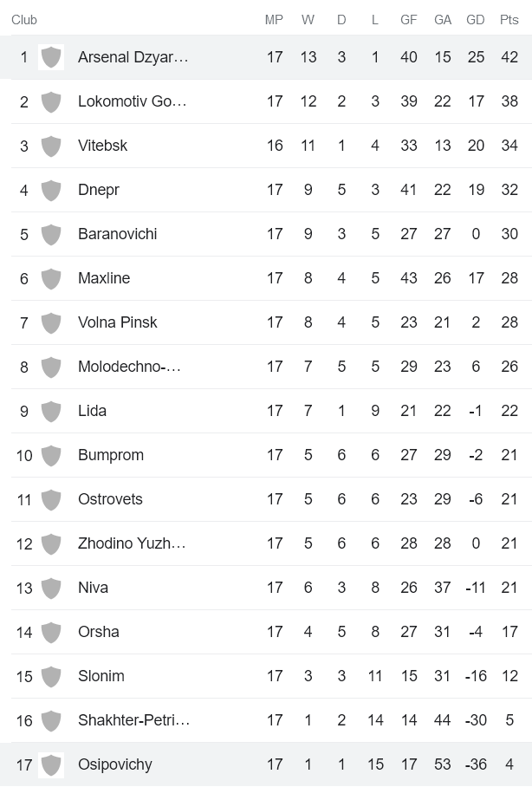
Task: Select the Molodechno team name
Action: [129, 367]
